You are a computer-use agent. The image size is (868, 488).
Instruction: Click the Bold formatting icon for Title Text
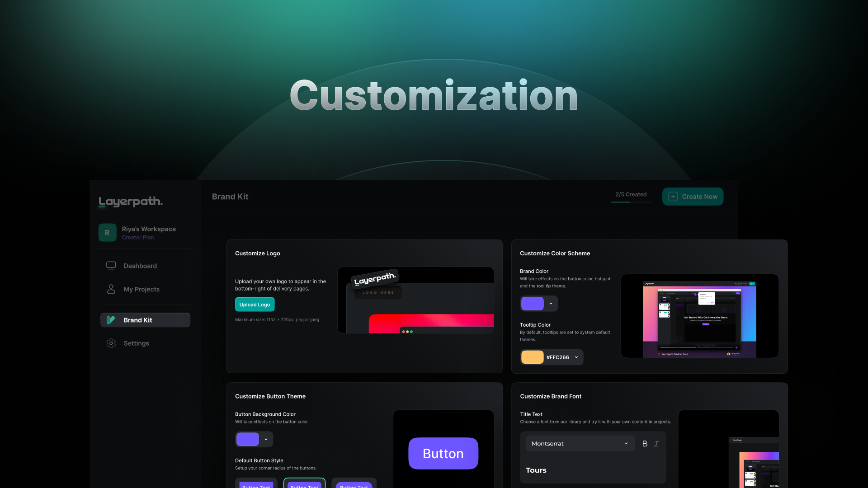[x=644, y=444]
